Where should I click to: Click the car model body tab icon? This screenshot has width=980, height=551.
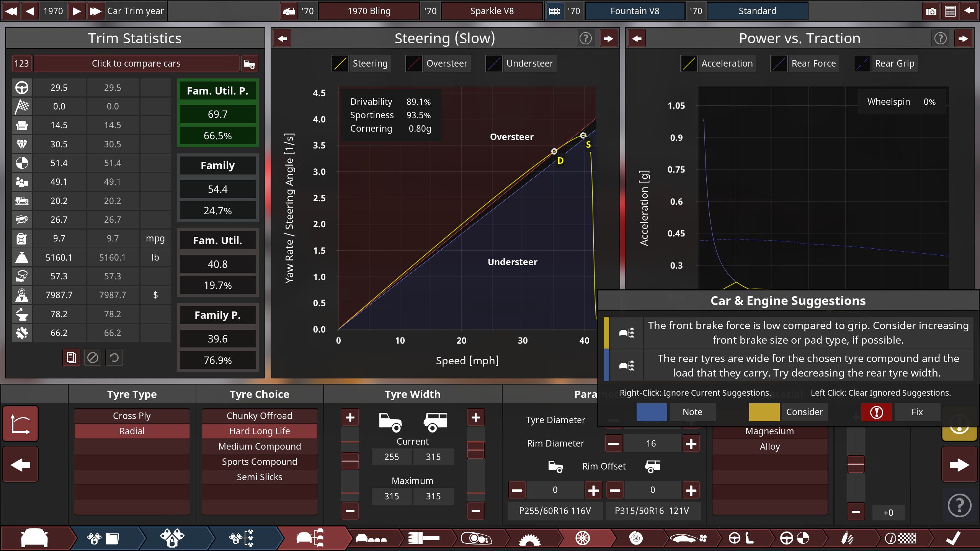click(34, 538)
